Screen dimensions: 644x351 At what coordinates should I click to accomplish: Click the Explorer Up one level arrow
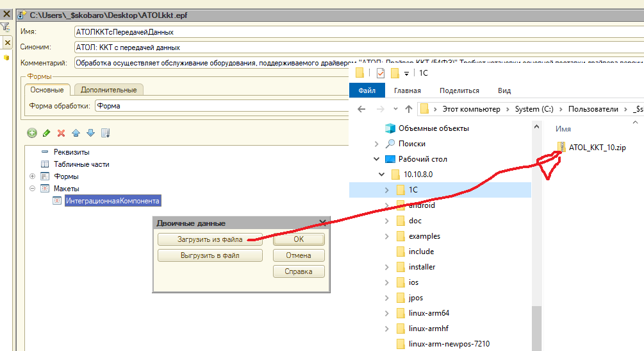(409, 109)
